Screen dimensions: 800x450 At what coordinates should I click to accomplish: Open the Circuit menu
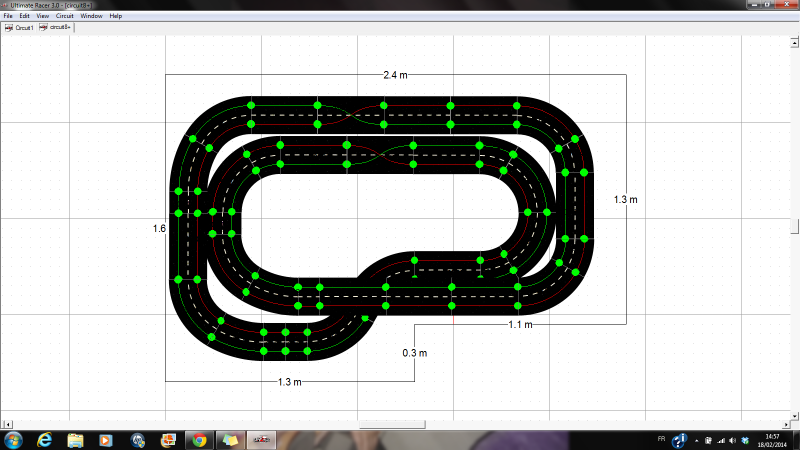(x=65, y=16)
